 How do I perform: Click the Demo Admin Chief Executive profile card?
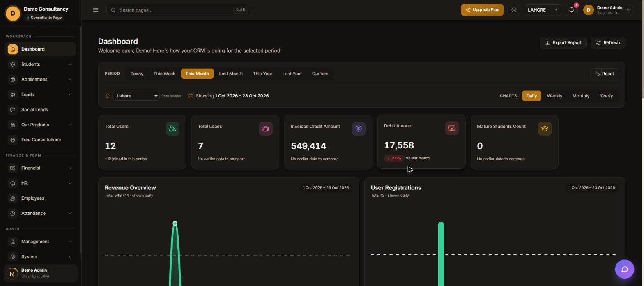pyautogui.click(x=40, y=273)
